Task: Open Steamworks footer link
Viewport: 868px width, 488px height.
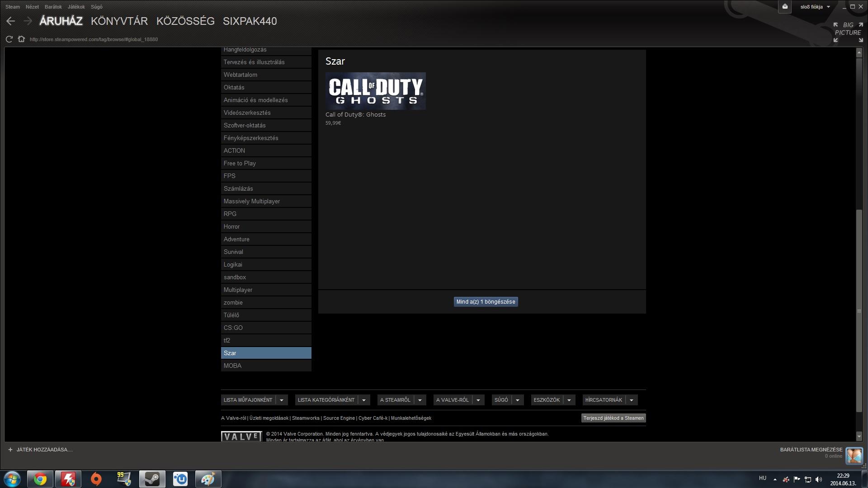Action: point(306,418)
